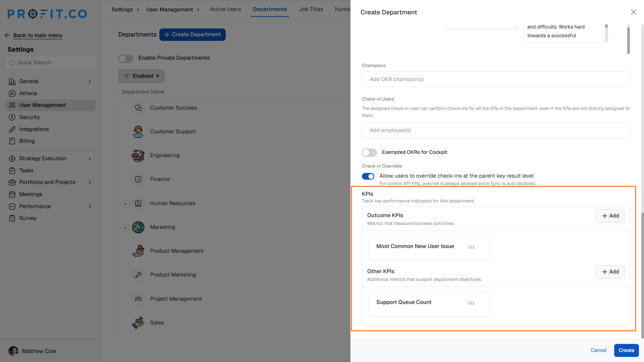This screenshot has height=362, width=644.
Task: Click the Customer Success department icon
Action: [138, 108]
